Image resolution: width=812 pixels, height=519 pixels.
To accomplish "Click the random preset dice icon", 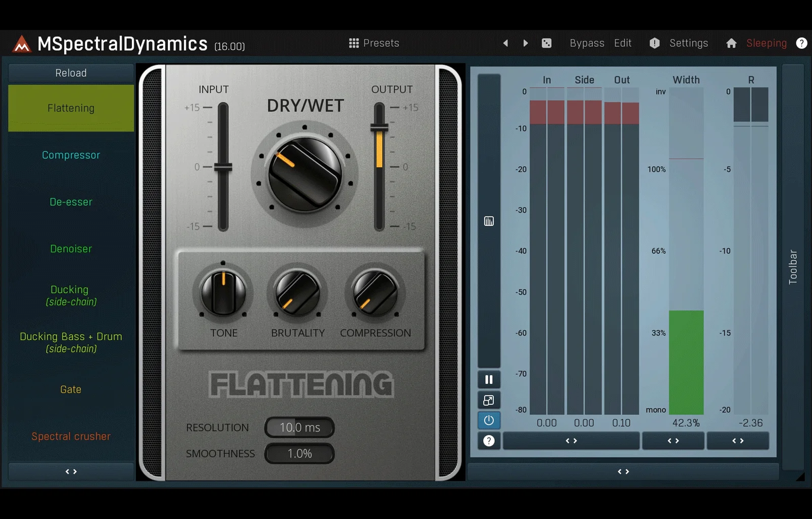I will 547,43.
